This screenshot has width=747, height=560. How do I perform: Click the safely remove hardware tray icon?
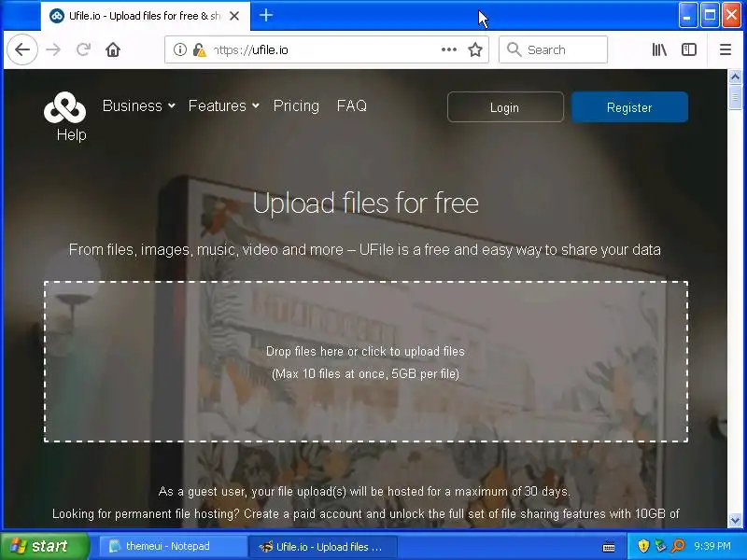tap(660, 546)
